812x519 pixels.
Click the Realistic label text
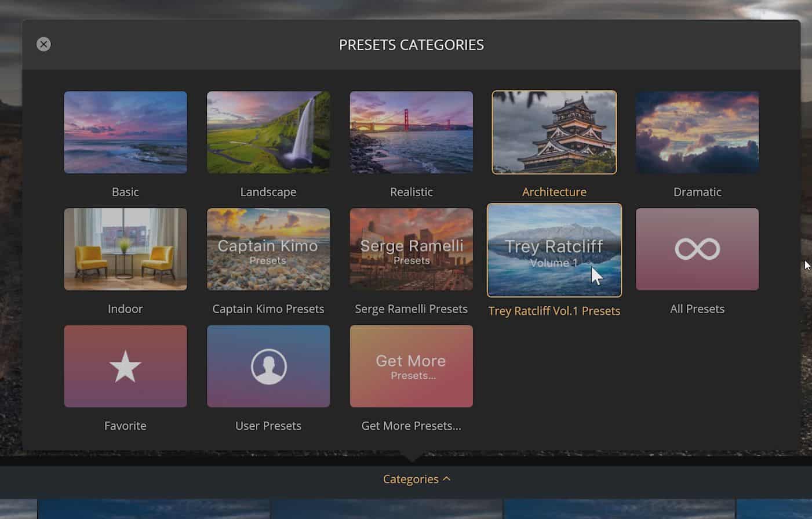pyautogui.click(x=411, y=192)
